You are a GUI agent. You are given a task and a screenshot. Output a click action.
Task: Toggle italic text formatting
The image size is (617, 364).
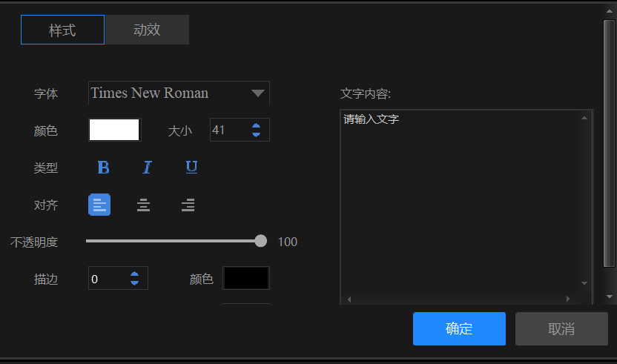147,168
